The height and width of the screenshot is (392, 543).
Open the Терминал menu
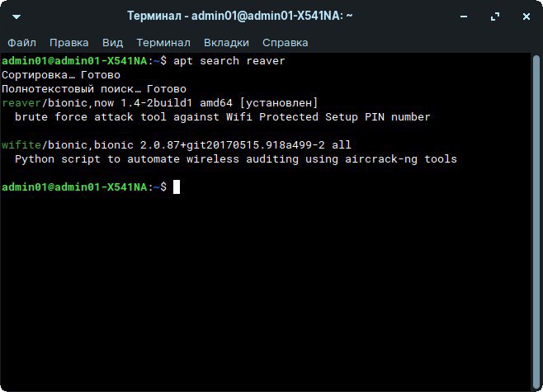tap(163, 42)
